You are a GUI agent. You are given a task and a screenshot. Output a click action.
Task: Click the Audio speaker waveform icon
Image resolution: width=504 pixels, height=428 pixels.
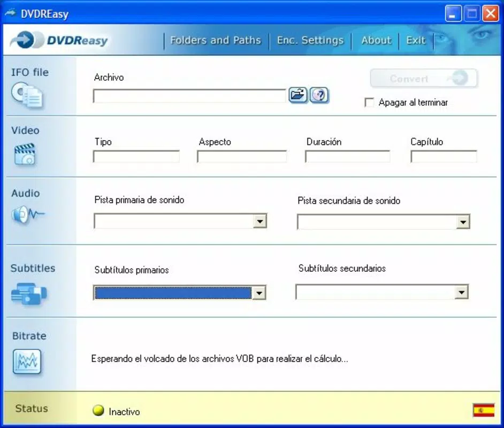28,215
